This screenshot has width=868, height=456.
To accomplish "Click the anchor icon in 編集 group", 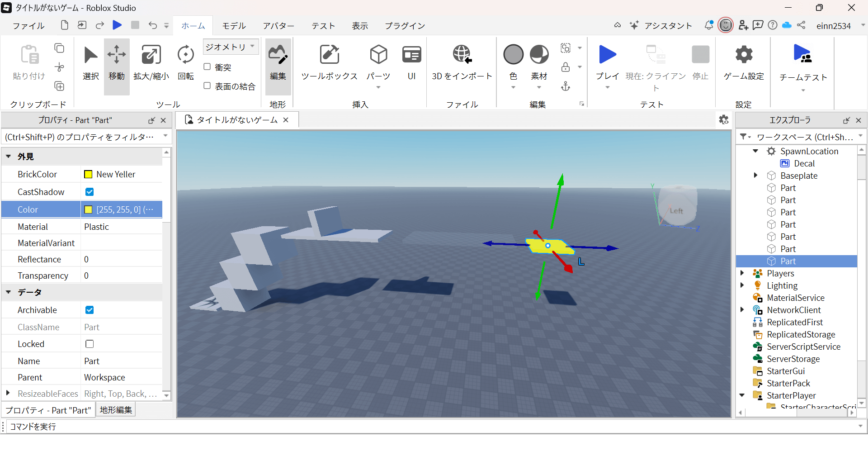I will [566, 86].
